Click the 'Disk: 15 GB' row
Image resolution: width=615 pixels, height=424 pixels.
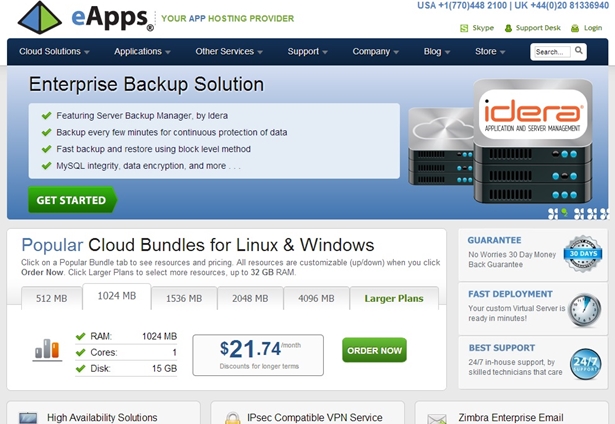coord(126,368)
